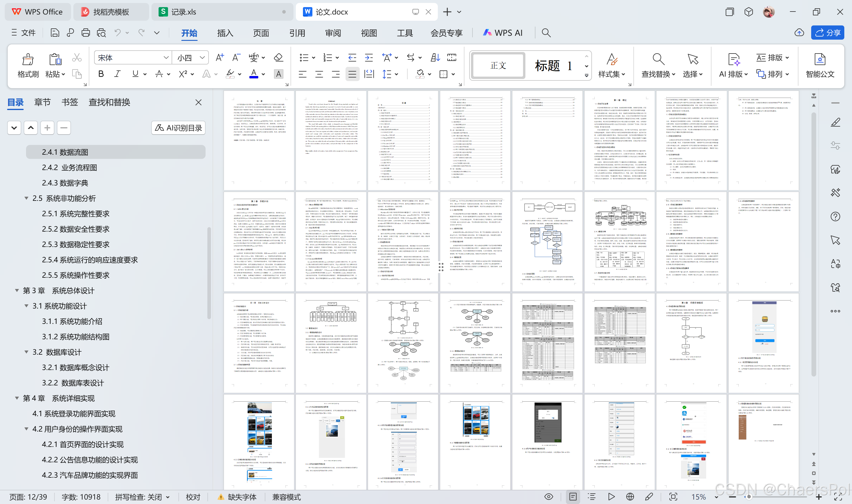The height and width of the screenshot is (504, 852).
Task: Click the eye protection mode icon in status bar
Action: coord(548,497)
